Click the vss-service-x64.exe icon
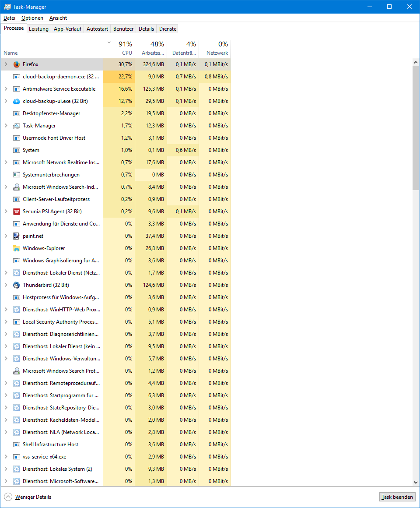This screenshot has height=508, width=420. (x=17, y=457)
